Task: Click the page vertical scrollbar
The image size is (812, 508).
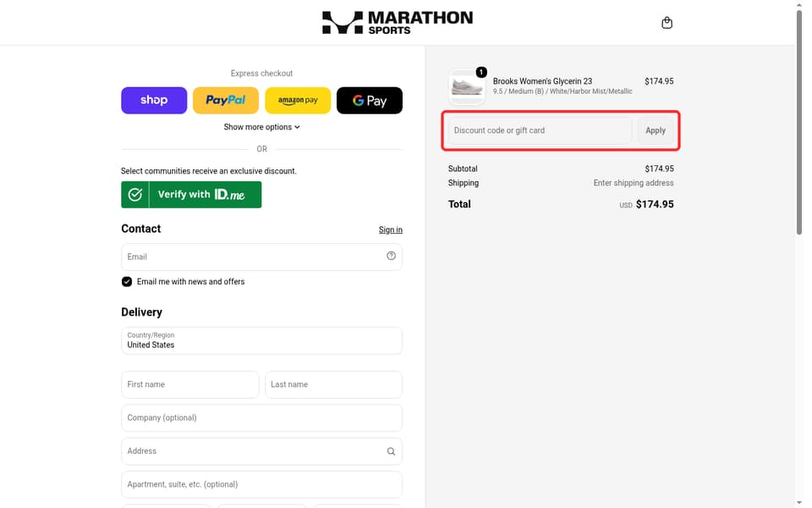Action: [799, 122]
